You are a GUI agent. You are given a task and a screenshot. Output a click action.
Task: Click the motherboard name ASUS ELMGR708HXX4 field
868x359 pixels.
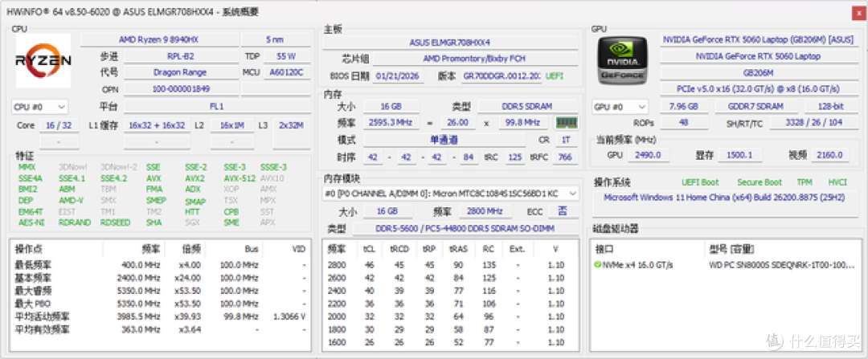coord(449,42)
